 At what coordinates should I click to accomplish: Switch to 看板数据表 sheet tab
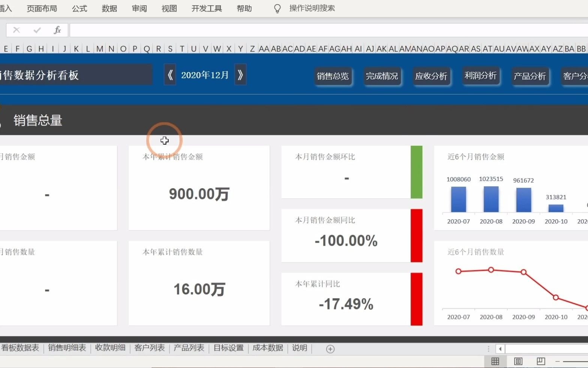coord(20,348)
